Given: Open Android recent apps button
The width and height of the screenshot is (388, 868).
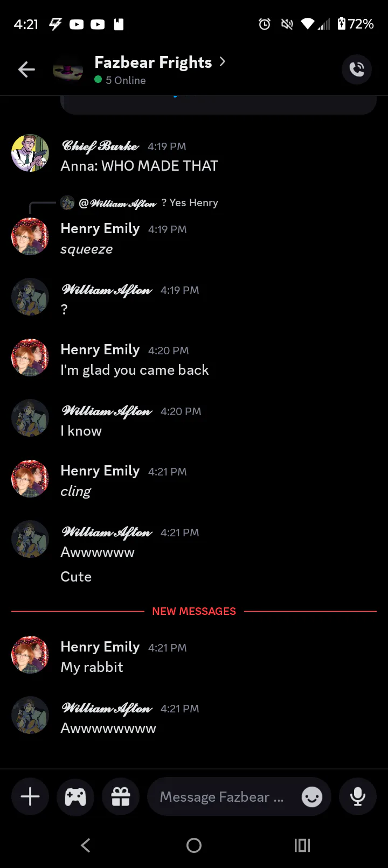Looking at the screenshot, I should click(302, 845).
